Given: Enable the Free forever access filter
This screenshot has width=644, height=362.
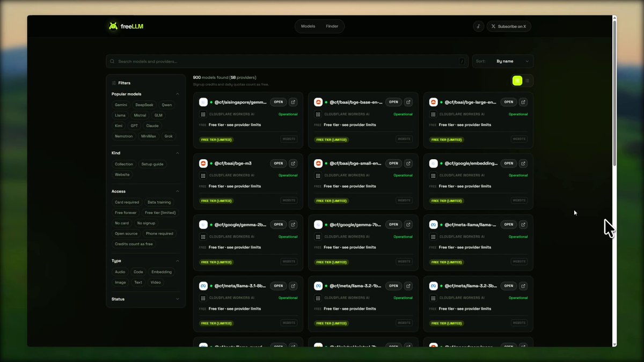Looking at the screenshot, I should click(x=126, y=213).
